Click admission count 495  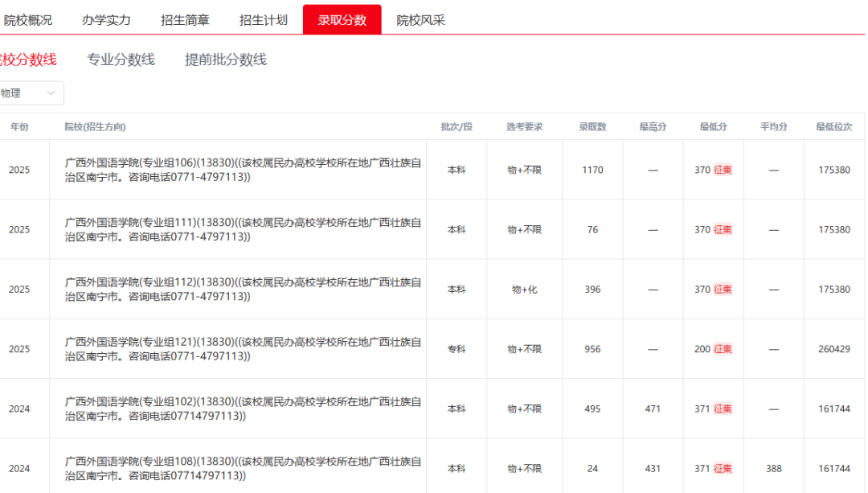(592, 409)
